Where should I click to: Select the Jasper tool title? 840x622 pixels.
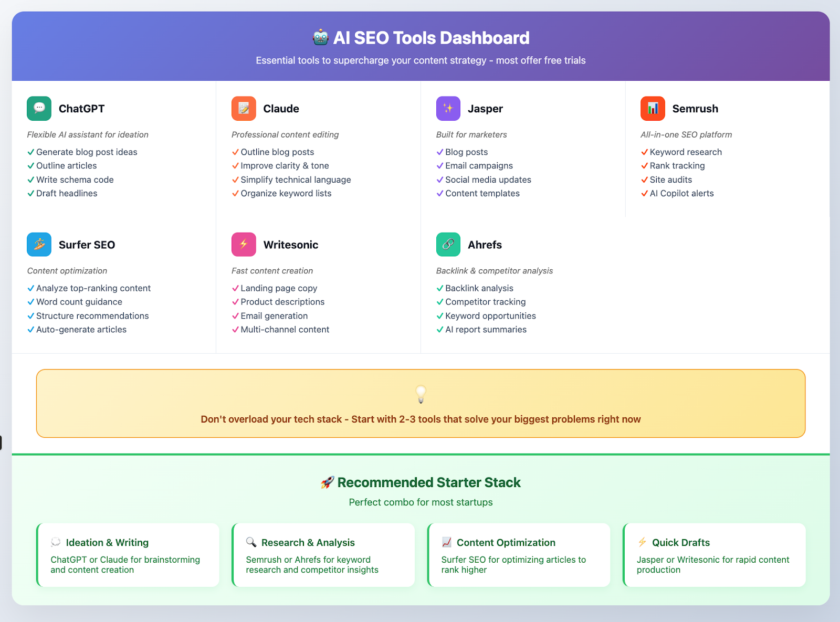[485, 109]
